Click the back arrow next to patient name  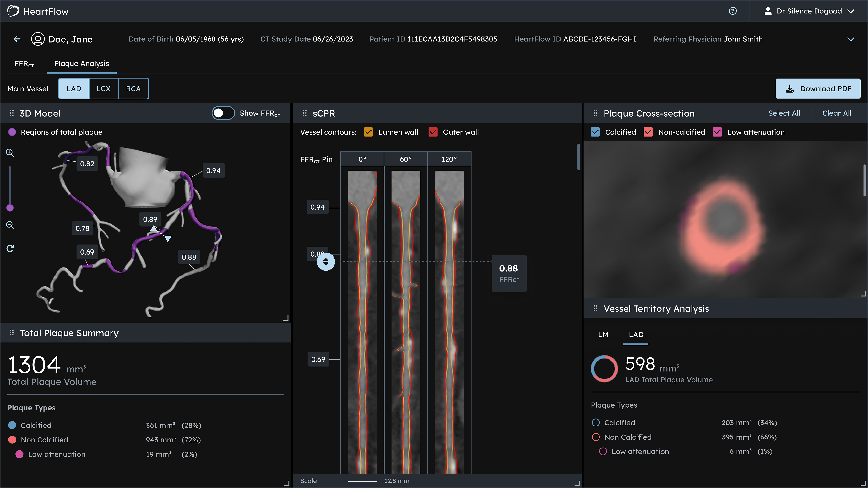pos(17,39)
